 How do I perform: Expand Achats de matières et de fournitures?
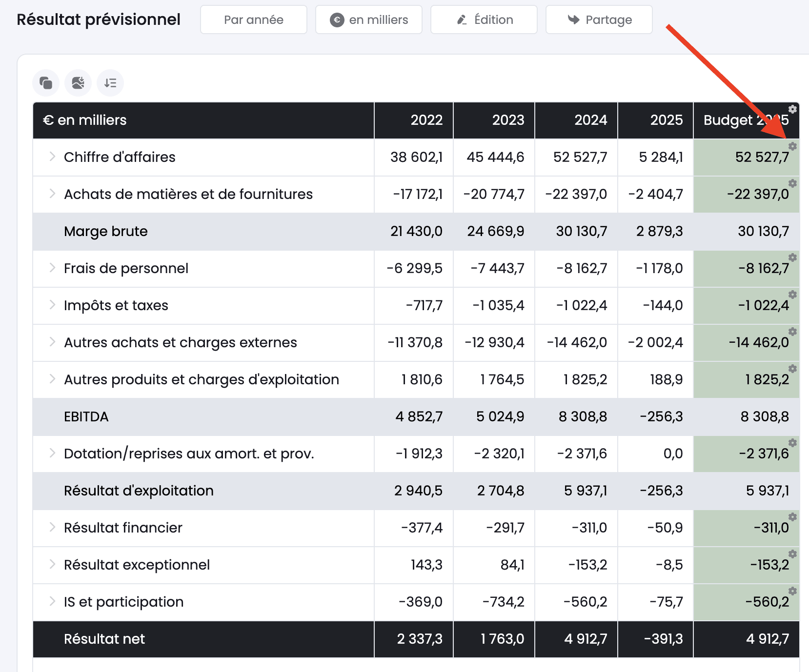52,194
